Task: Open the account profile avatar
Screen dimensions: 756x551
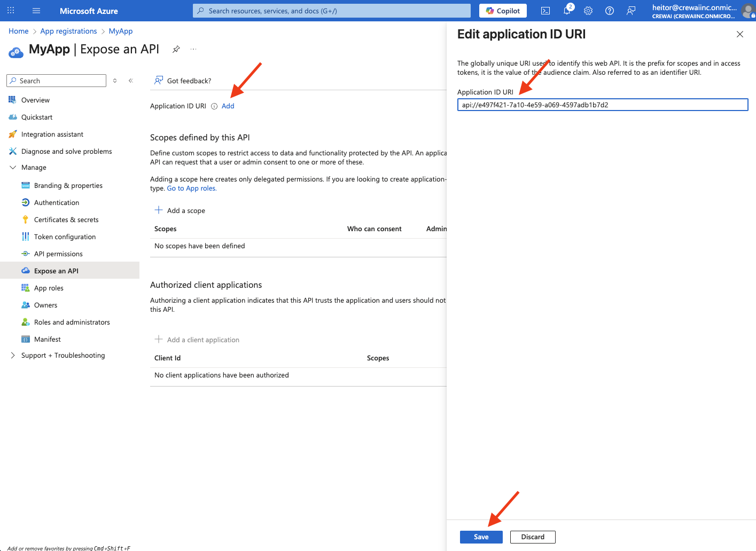Action: tap(747, 11)
